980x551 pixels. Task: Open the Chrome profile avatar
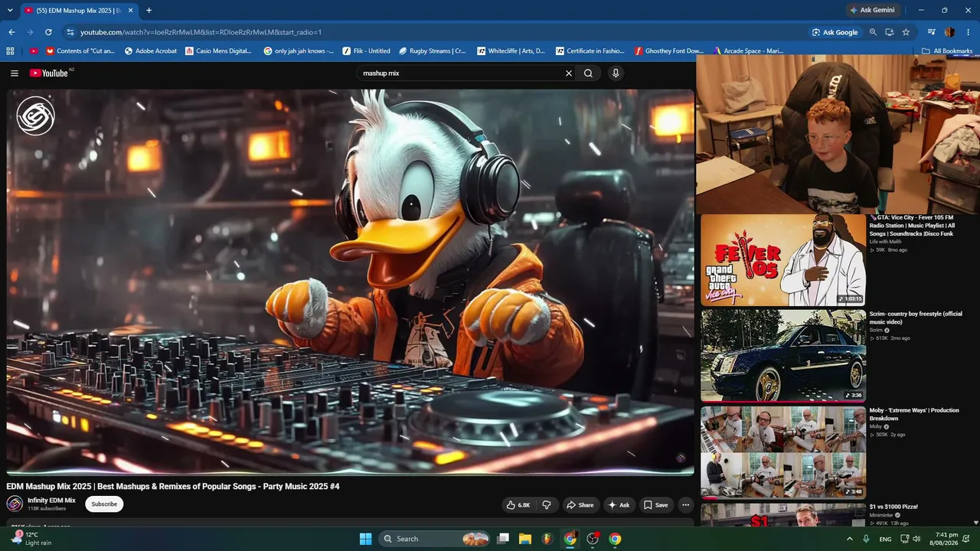(x=950, y=32)
